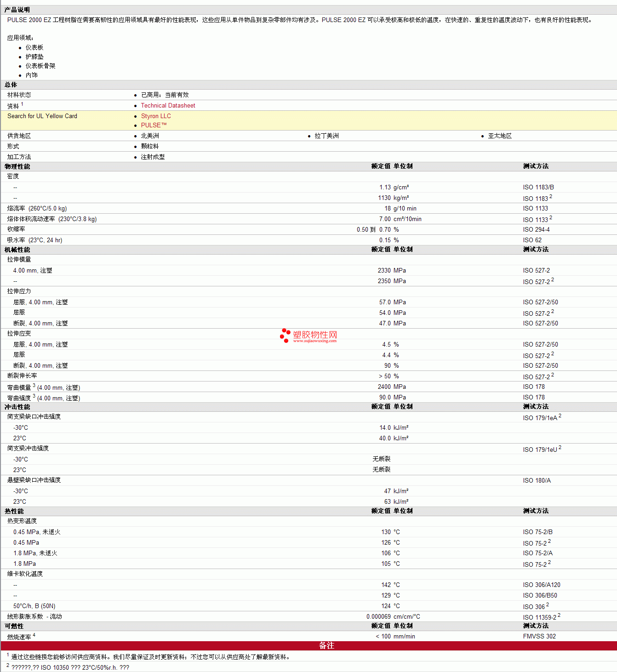Image resolution: width=617 pixels, height=672 pixels.
Task: Click the flexural modulus value 2400
Action: tap(384, 387)
